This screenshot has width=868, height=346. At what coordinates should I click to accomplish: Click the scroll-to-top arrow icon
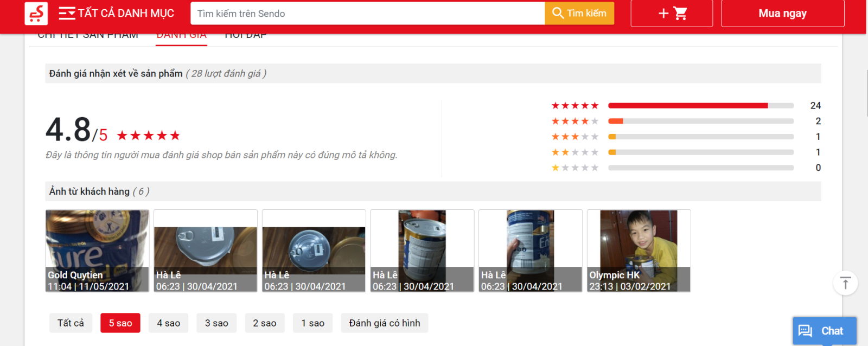(845, 283)
